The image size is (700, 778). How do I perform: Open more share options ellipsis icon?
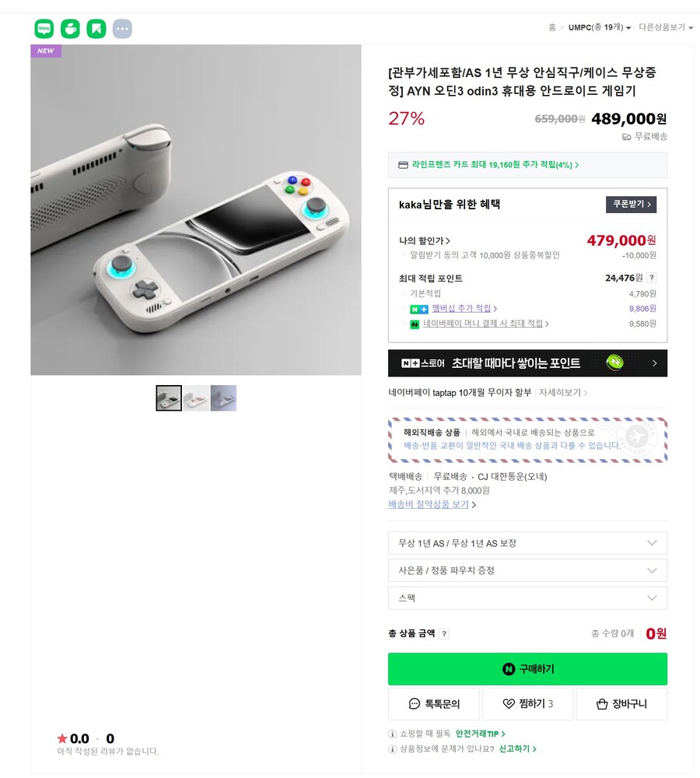click(x=123, y=29)
